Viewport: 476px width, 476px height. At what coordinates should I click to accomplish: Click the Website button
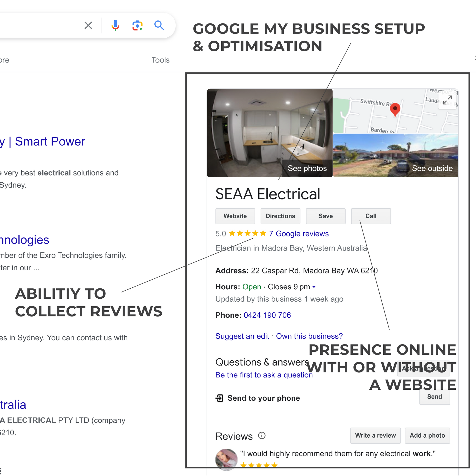(235, 216)
